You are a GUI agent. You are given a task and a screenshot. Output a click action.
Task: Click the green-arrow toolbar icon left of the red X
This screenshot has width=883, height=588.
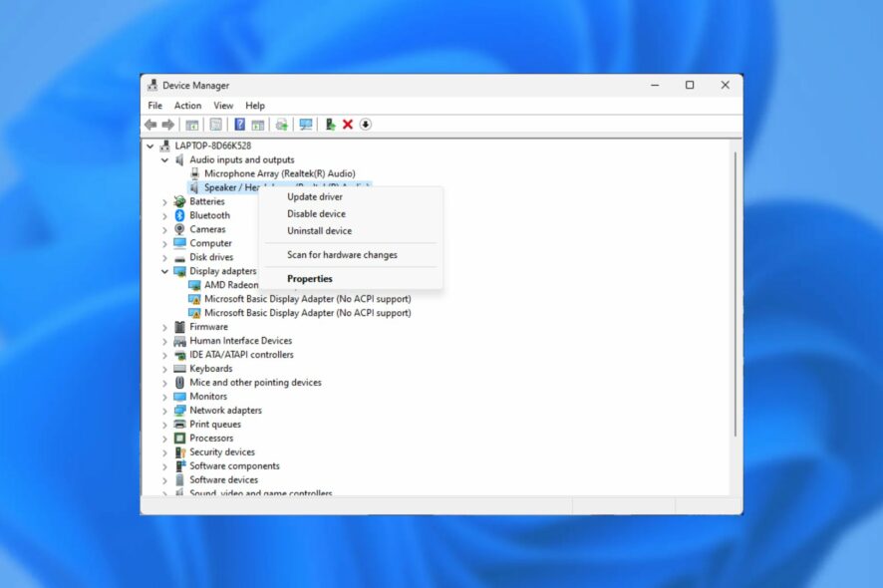click(330, 125)
